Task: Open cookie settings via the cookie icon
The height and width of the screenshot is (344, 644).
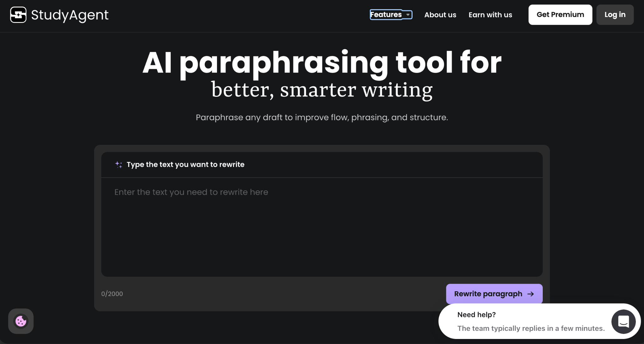Action: coord(21,321)
